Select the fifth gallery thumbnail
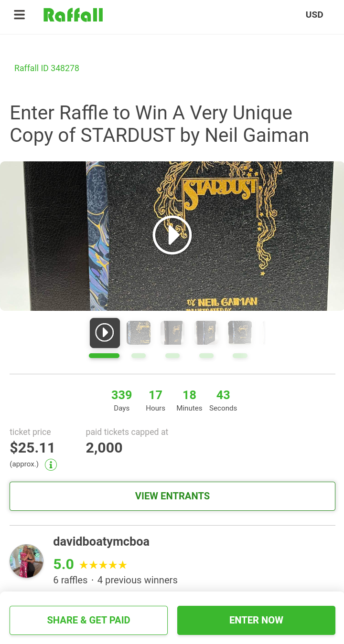 click(x=240, y=333)
